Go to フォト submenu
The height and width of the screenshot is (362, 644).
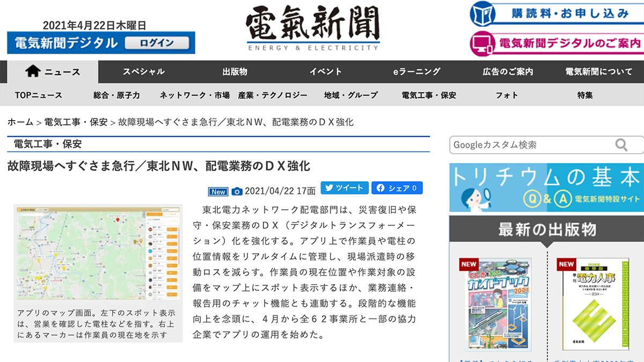pos(507,95)
